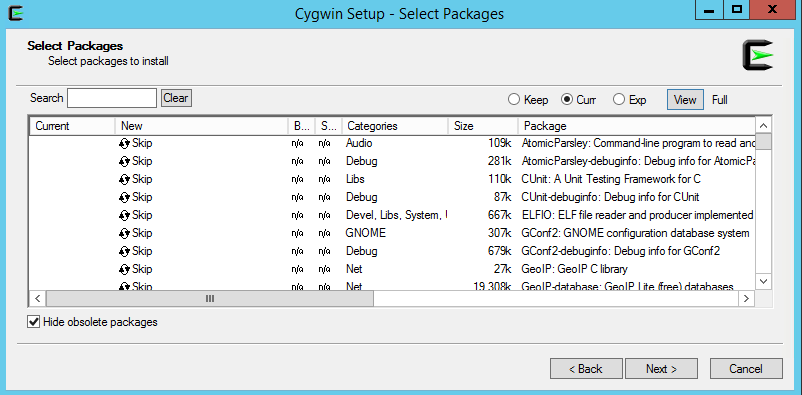
Task: Click the Categories column header
Action: coord(394,126)
